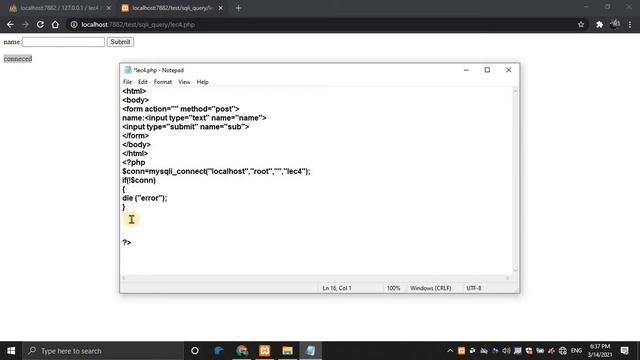Bookmark this page with the star icon
Image resolution: width=640 pixels, height=360 pixels.
[581, 24]
